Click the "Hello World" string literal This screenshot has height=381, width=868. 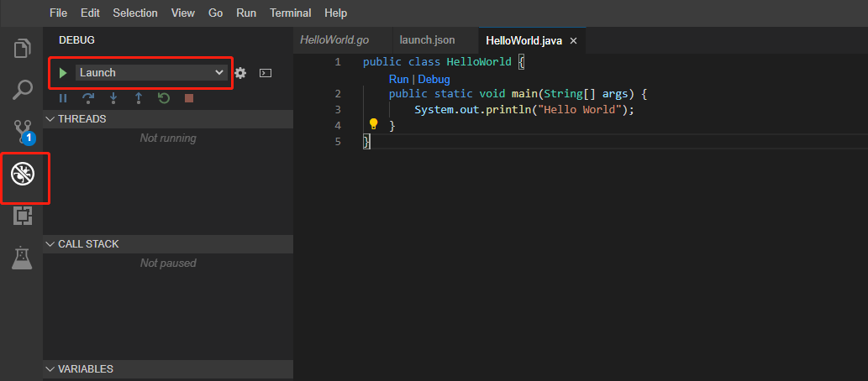(580, 109)
